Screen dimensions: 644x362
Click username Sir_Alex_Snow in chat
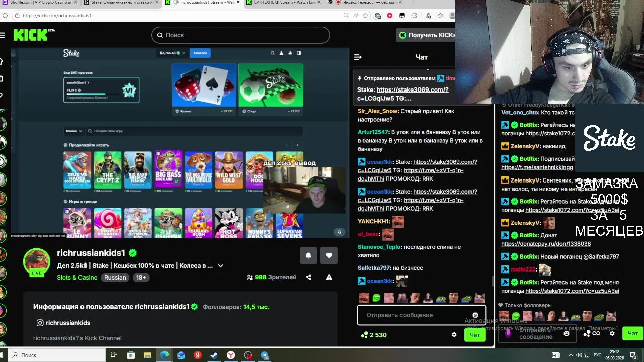[378, 111]
